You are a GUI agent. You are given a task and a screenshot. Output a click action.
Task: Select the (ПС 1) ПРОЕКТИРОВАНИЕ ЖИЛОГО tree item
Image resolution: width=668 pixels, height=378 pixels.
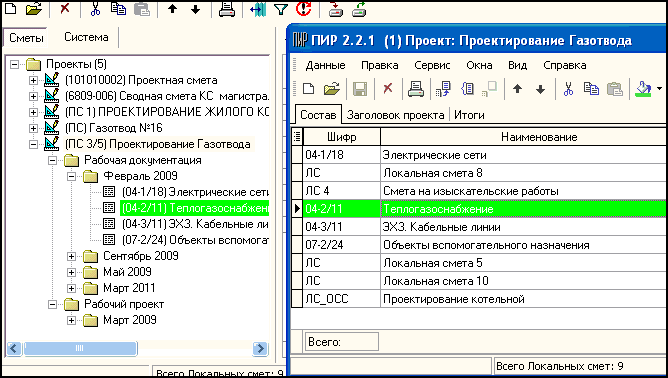point(167,112)
